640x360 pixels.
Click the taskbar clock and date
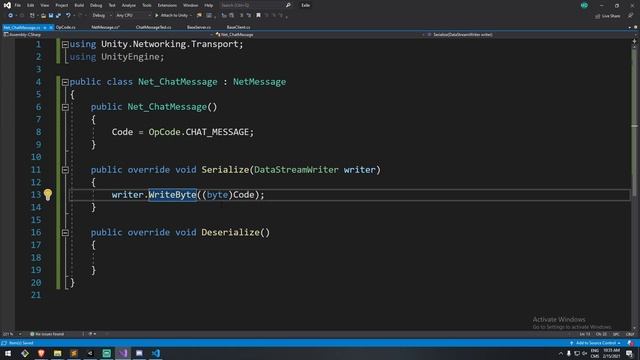pyautogui.click(x=611, y=353)
